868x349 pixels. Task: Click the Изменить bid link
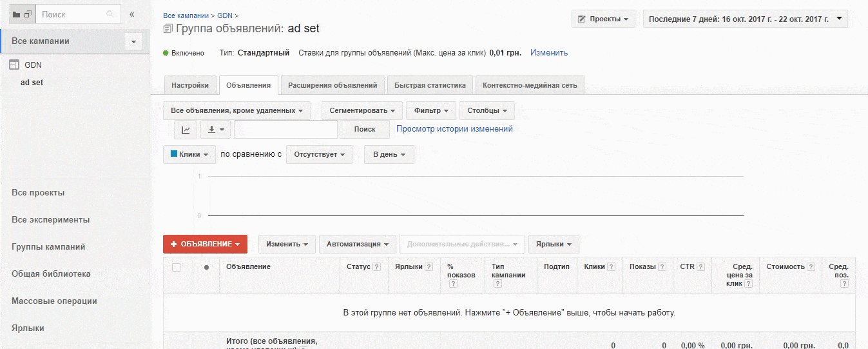pos(549,53)
